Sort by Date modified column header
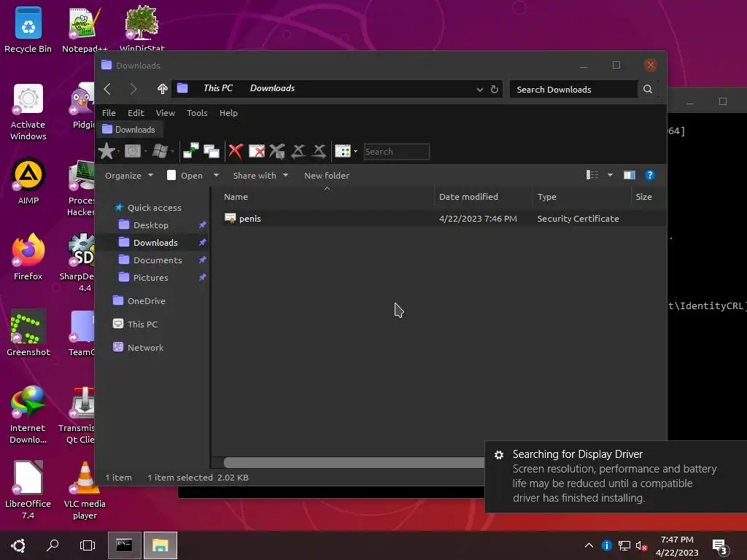 point(484,197)
